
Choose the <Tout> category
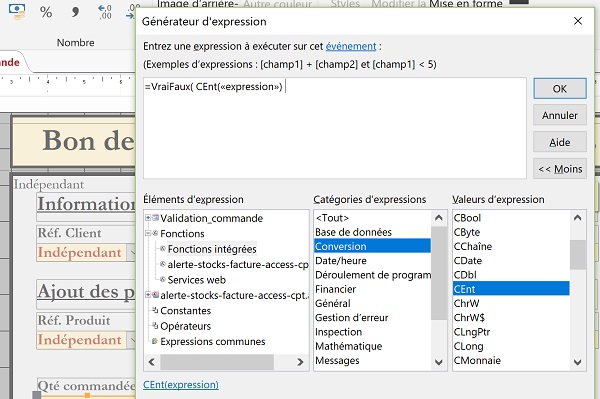[372, 218]
